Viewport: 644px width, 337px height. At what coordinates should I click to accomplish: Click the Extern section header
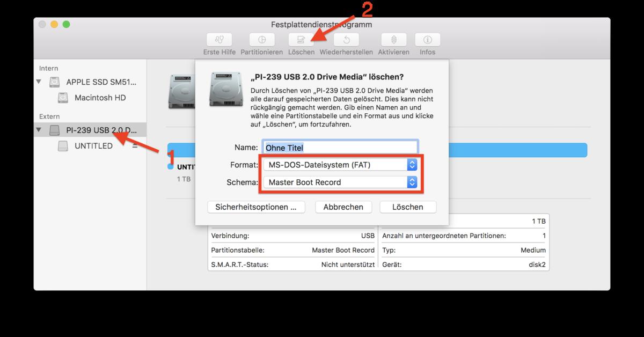pyautogui.click(x=49, y=116)
